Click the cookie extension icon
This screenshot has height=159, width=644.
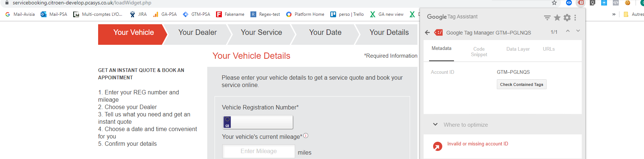coord(628,3)
